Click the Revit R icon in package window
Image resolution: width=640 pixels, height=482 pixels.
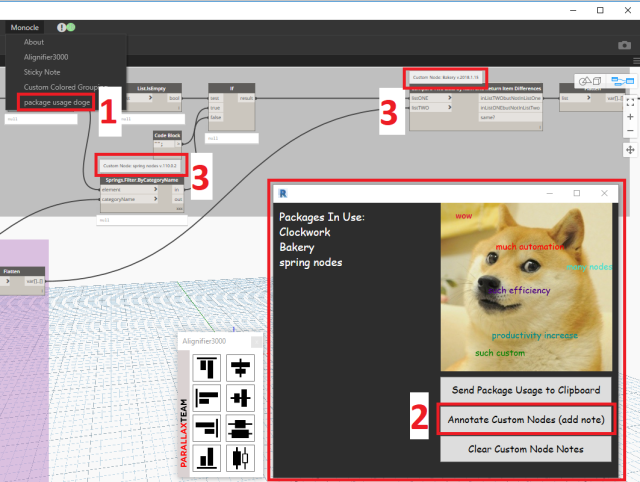pyautogui.click(x=283, y=193)
